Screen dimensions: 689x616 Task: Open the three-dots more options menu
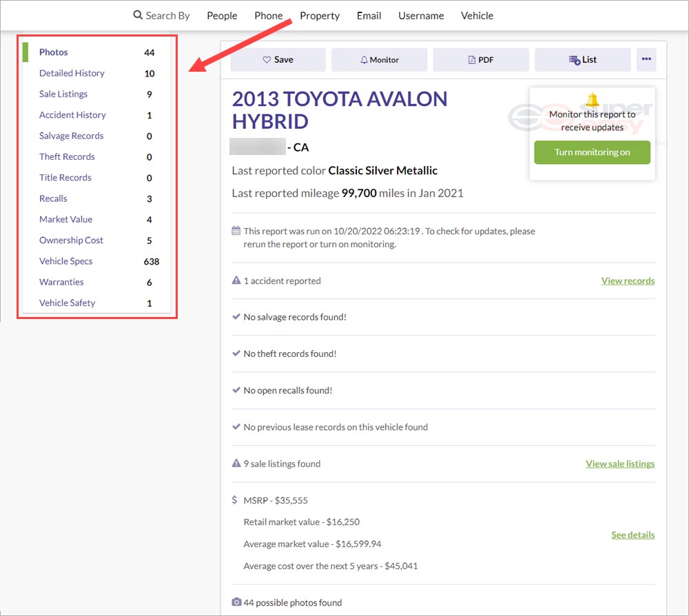click(x=646, y=59)
